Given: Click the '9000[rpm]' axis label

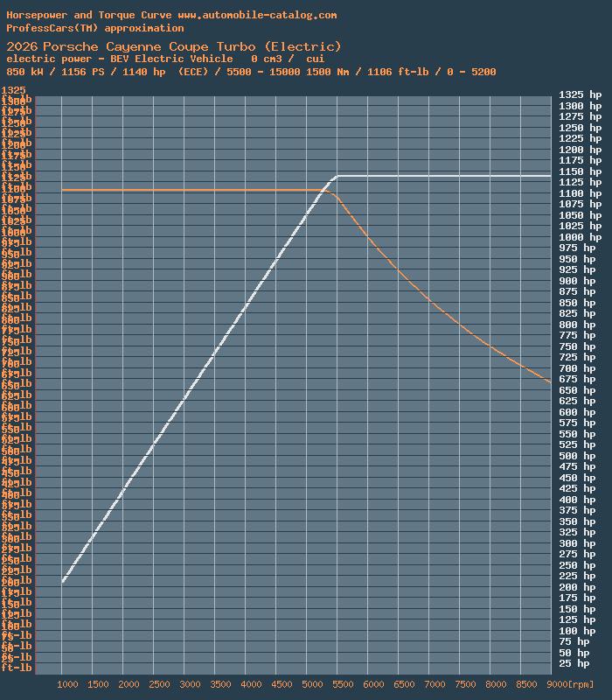Looking at the screenshot, I should pyautogui.click(x=570, y=684).
